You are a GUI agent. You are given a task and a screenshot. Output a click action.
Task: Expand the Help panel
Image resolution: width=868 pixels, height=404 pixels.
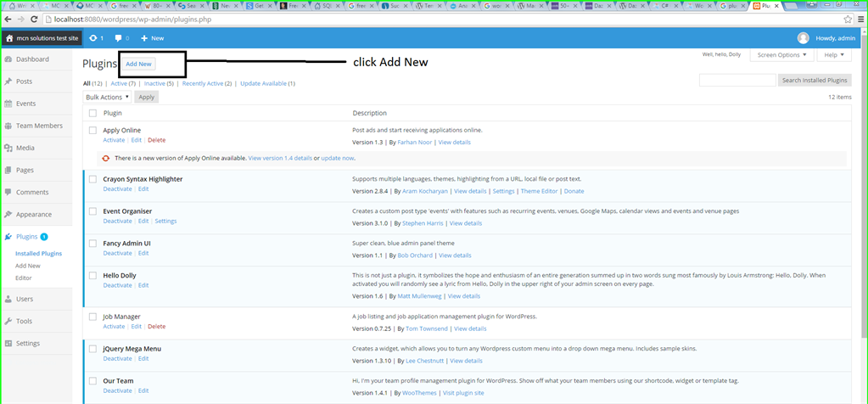click(834, 55)
